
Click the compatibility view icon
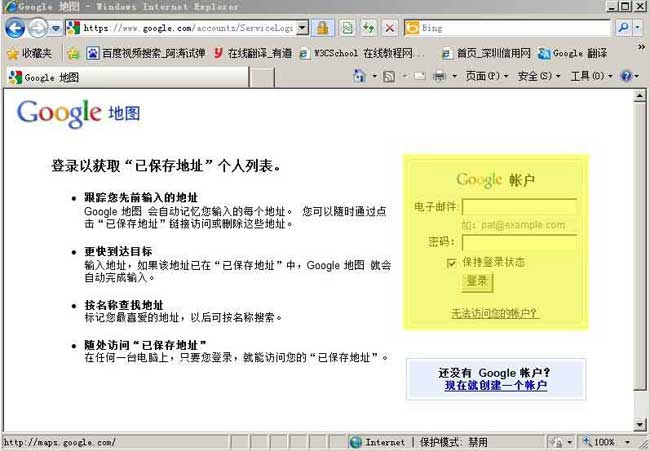click(x=347, y=28)
